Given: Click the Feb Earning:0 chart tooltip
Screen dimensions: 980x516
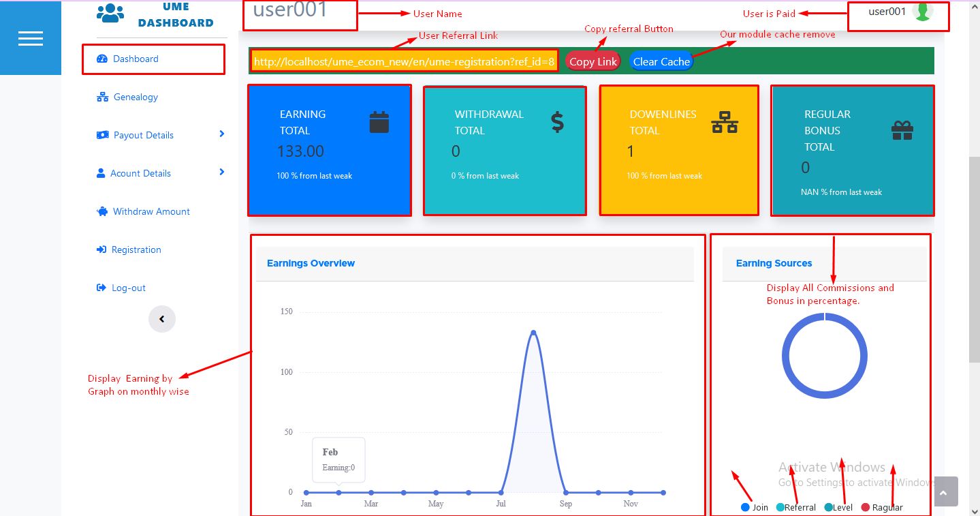Looking at the screenshot, I should 338,459.
